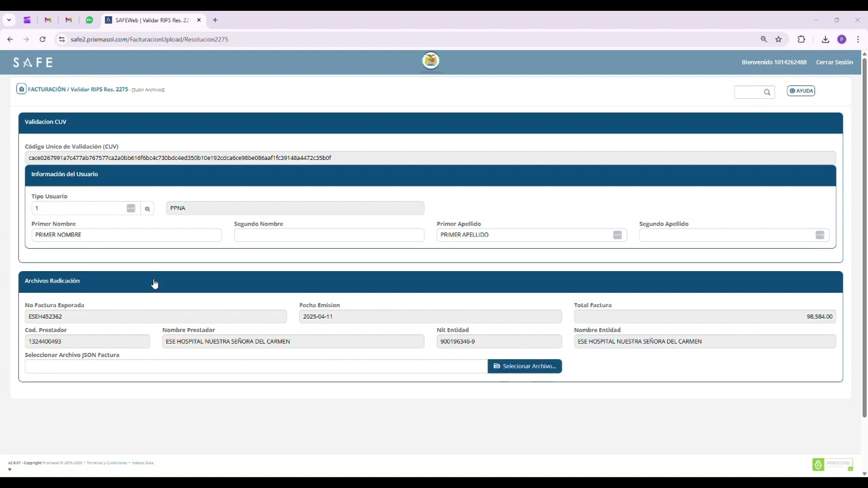Open the tab search dropdown arrow
Screen dimensions: 868x488
click(9, 20)
